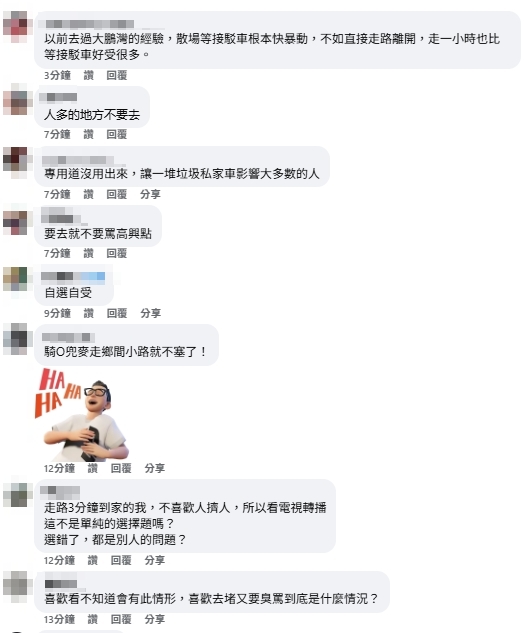532x633 pixels.
Task: Reply to the 13分鐘 old comment
Action: [x=121, y=619]
